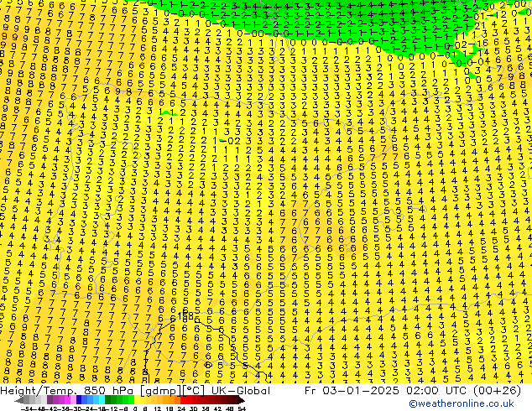Click the weatheronline.co.uk link
This screenshot has height=411, width=532.
click(462, 403)
